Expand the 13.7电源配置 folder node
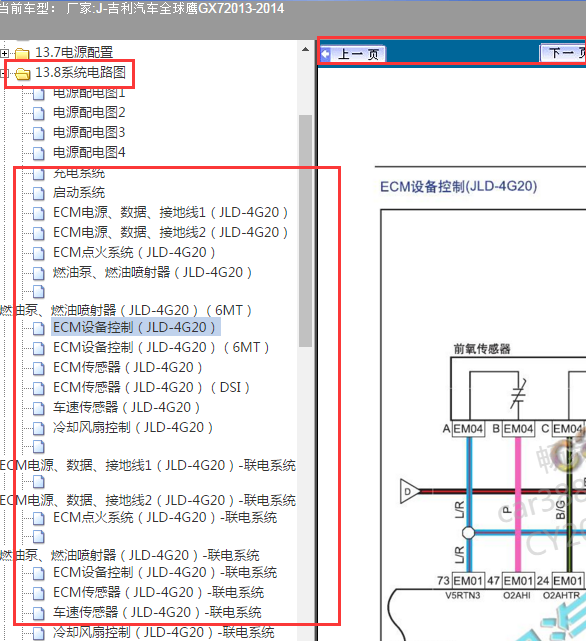586x641 pixels. point(4,53)
